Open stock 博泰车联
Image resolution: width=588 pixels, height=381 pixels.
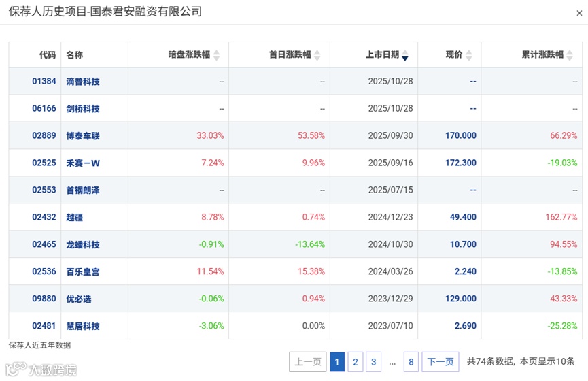(x=83, y=136)
